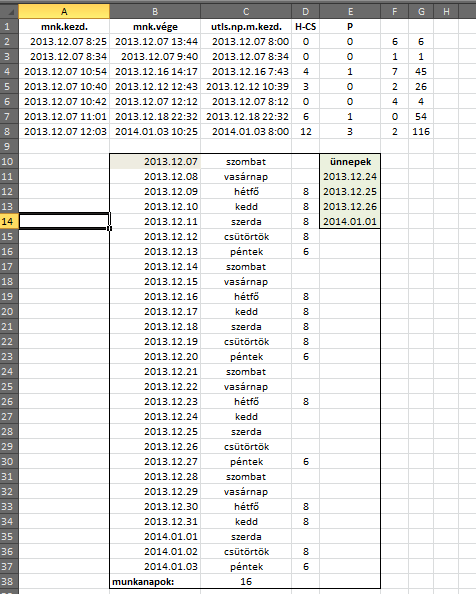Select cell with 2013.12.07 12:03
The width and height of the screenshot is (476, 594).
click(x=64, y=132)
